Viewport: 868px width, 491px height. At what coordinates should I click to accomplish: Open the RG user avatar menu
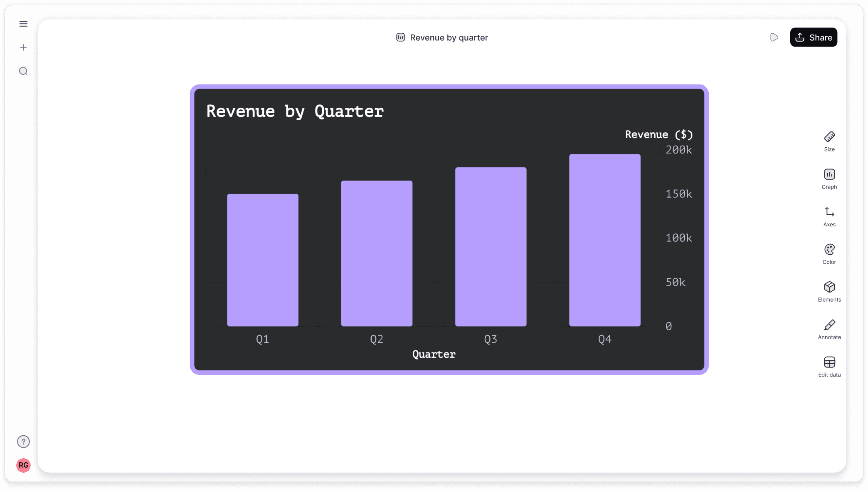pyautogui.click(x=23, y=465)
